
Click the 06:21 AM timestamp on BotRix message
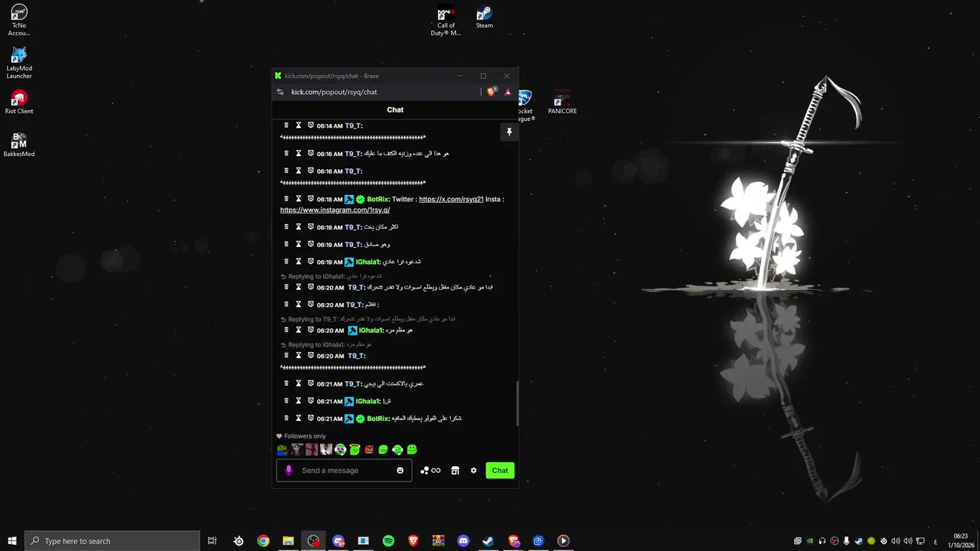[x=330, y=419]
